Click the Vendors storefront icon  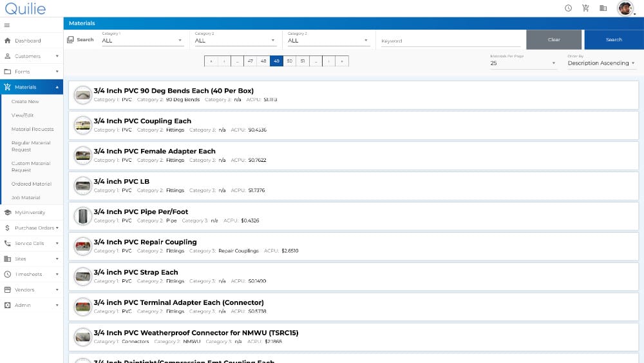click(x=7, y=290)
